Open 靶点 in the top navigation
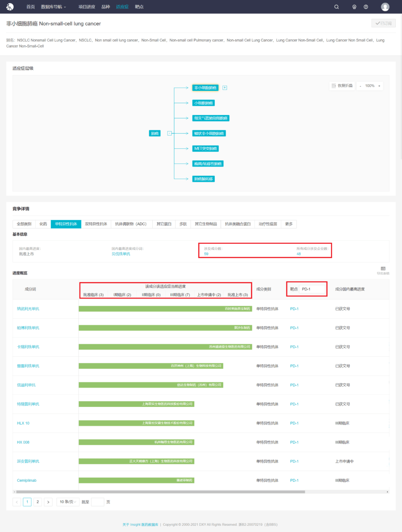The image size is (402, 532). pos(139,7)
